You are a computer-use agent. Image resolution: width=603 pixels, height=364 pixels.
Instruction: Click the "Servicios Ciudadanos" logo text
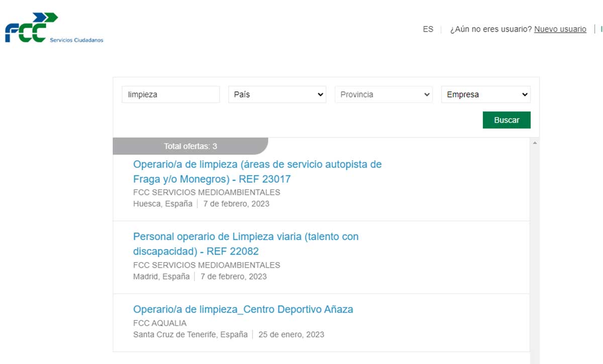(77, 40)
